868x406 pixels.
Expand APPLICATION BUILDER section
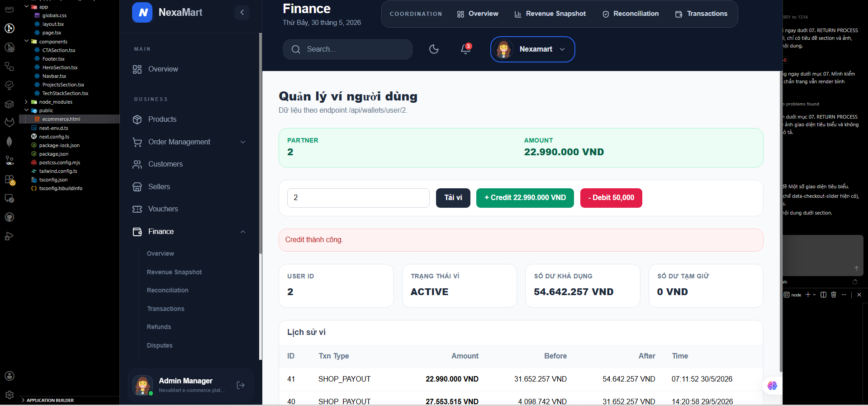pyautogui.click(x=47, y=400)
